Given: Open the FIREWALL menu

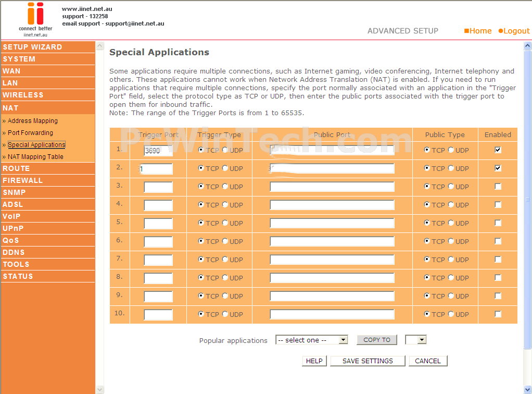Looking at the screenshot, I should tap(48, 180).
